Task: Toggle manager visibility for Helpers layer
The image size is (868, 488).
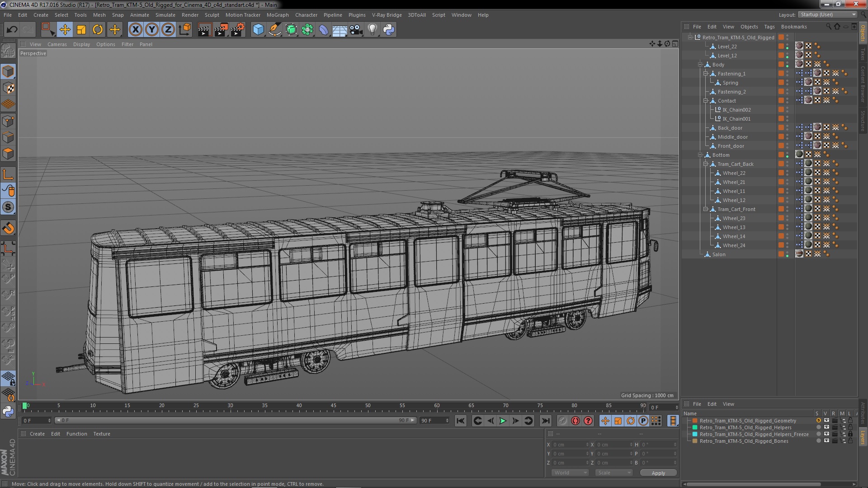Action: pos(843,427)
